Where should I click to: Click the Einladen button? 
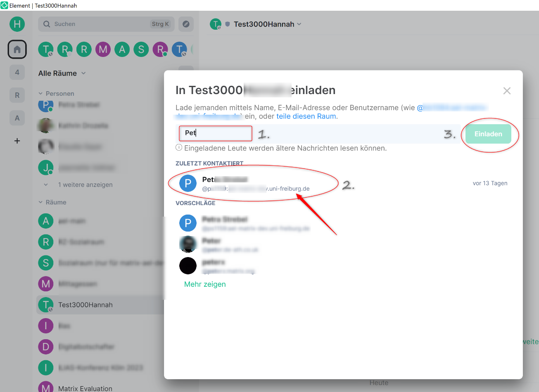click(x=488, y=134)
